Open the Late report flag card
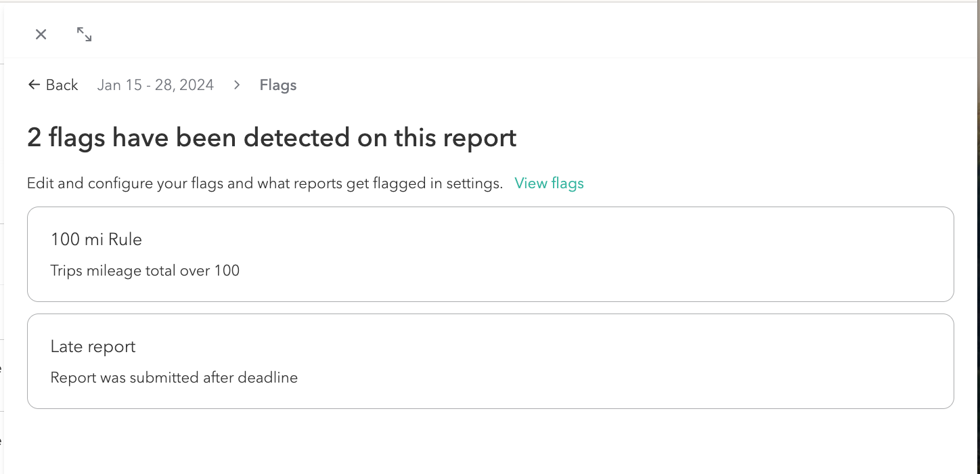This screenshot has width=980, height=474. (x=489, y=361)
